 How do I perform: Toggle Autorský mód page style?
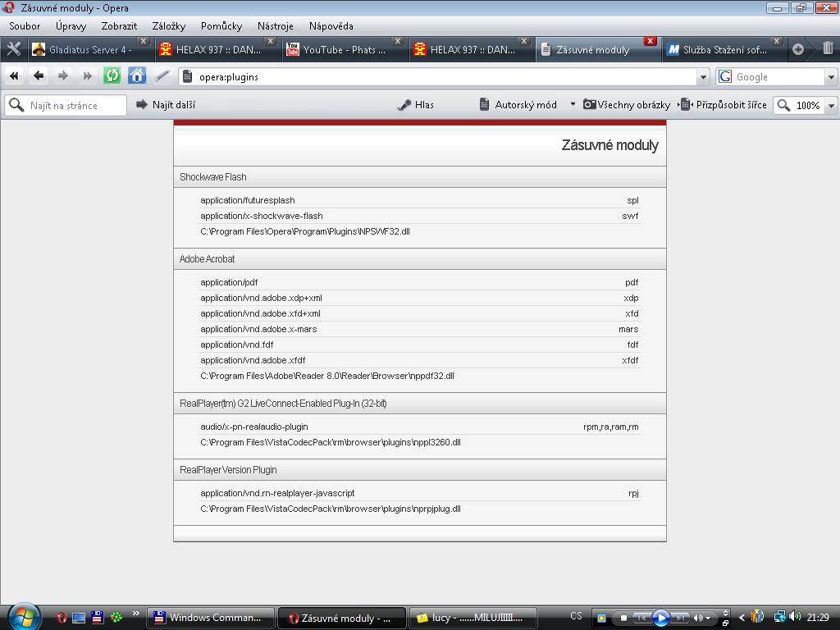[518, 105]
